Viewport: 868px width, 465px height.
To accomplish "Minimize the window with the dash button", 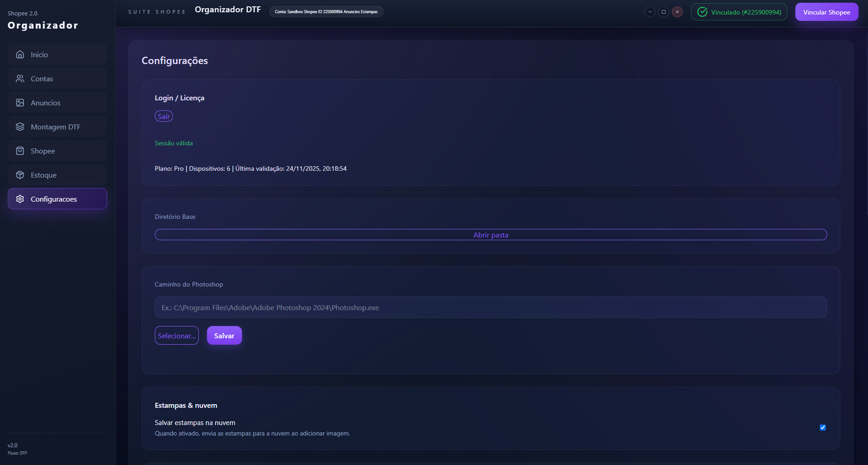I will click(650, 12).
